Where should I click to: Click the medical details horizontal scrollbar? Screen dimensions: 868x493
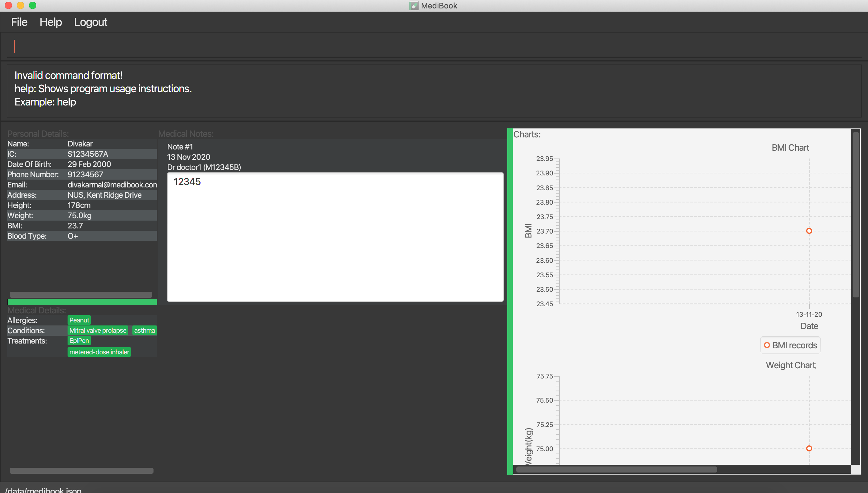tap(81, 470)
